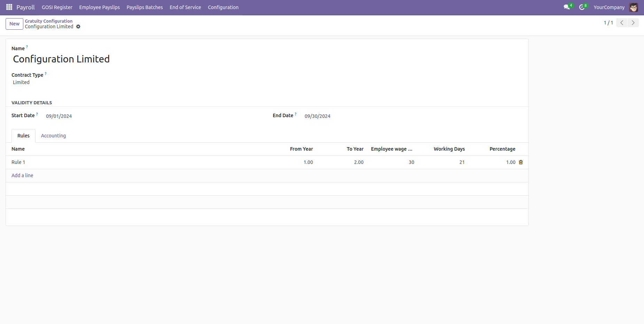Open the conversations messages icon
The width and height of the screenshot is (644, 324).
click(x=567, y=7)
